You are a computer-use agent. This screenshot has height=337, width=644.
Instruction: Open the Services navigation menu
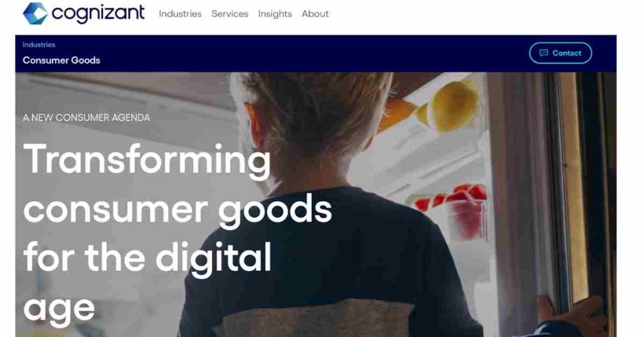(230, 14)
